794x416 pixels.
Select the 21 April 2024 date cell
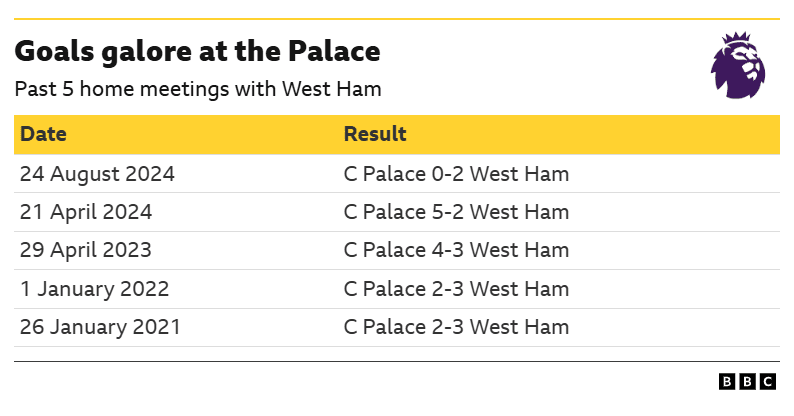point(86,212)
